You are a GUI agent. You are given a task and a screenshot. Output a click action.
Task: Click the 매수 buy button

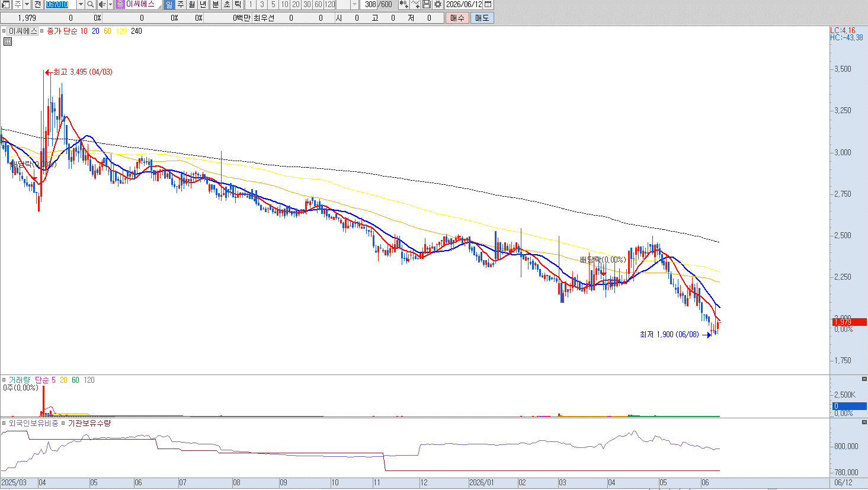point(457,18)
